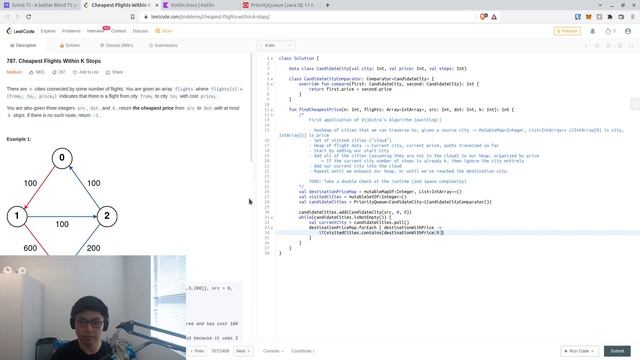Open new tab plus button
Screen dimensions: 640x360
[x=327, y=5]
